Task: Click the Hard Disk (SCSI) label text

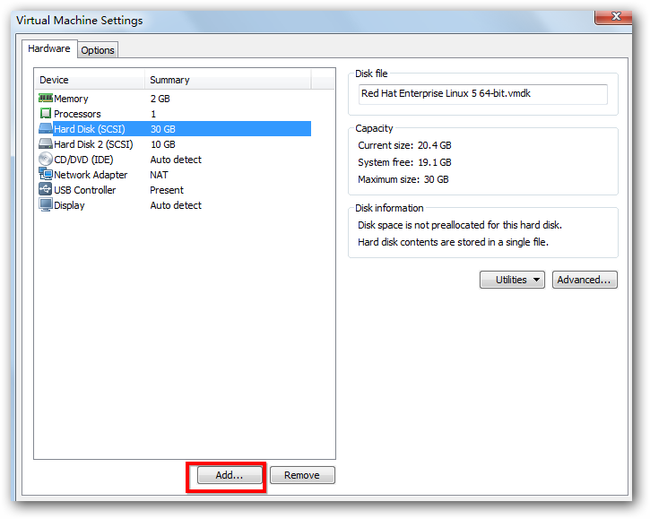Action: tap(89, 129)
